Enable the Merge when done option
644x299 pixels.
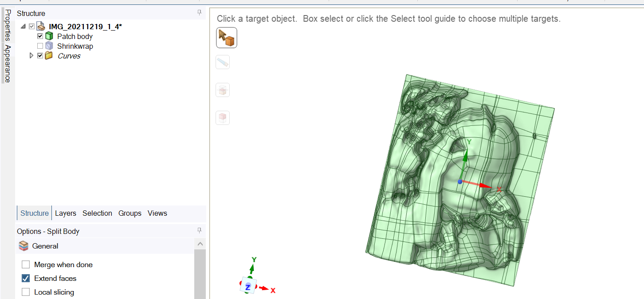coord(26,264)
